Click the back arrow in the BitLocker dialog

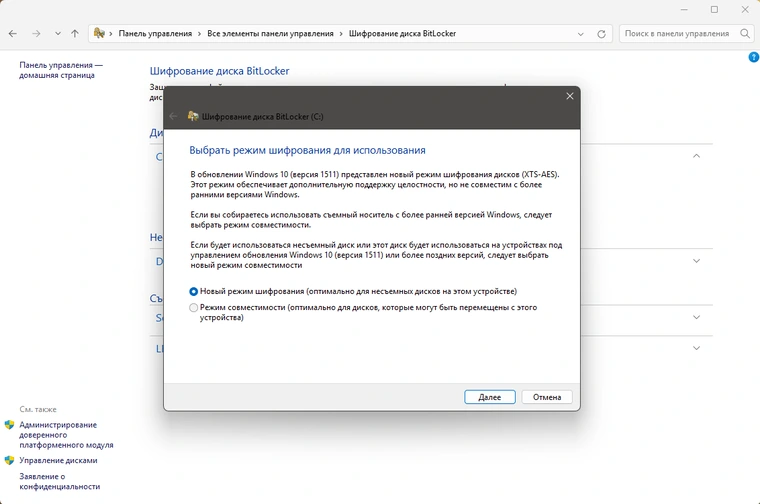pyautogui.click(x=173, y=116)
